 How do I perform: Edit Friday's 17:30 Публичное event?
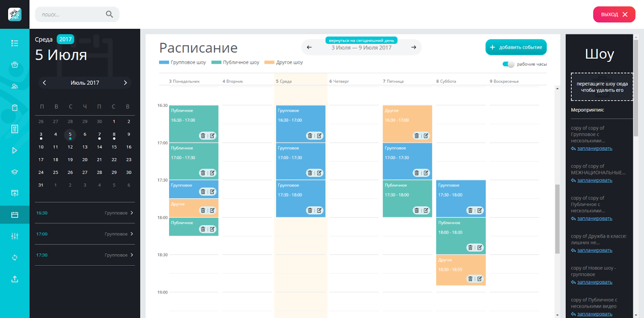426,210
